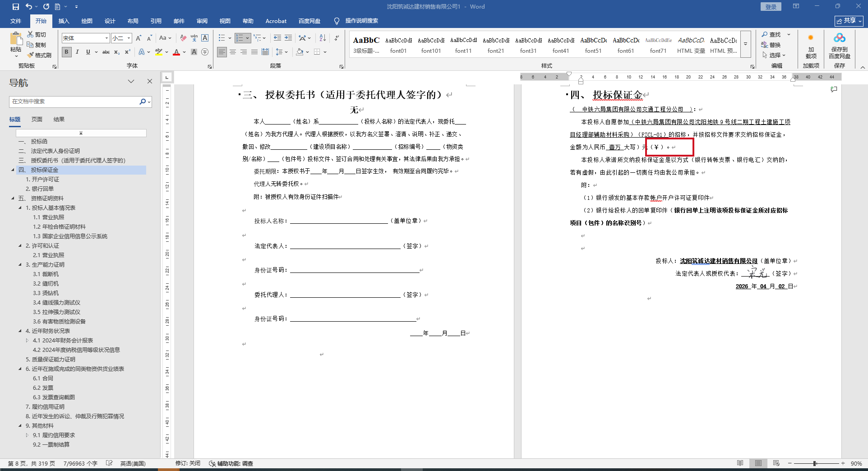The height and width of the screenshot is (471, 868).
Task: Close the navigation pane
Action: tap(150, 81)
